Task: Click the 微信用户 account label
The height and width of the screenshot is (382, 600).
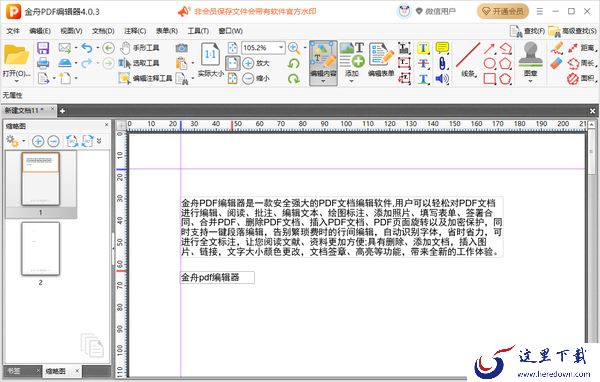Action: (440, 11)
